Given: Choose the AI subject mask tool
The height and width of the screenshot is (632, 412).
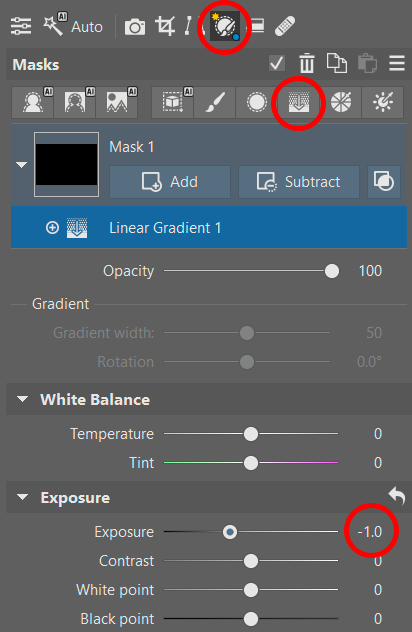Looking at the screenshot, I should point(33,102).
